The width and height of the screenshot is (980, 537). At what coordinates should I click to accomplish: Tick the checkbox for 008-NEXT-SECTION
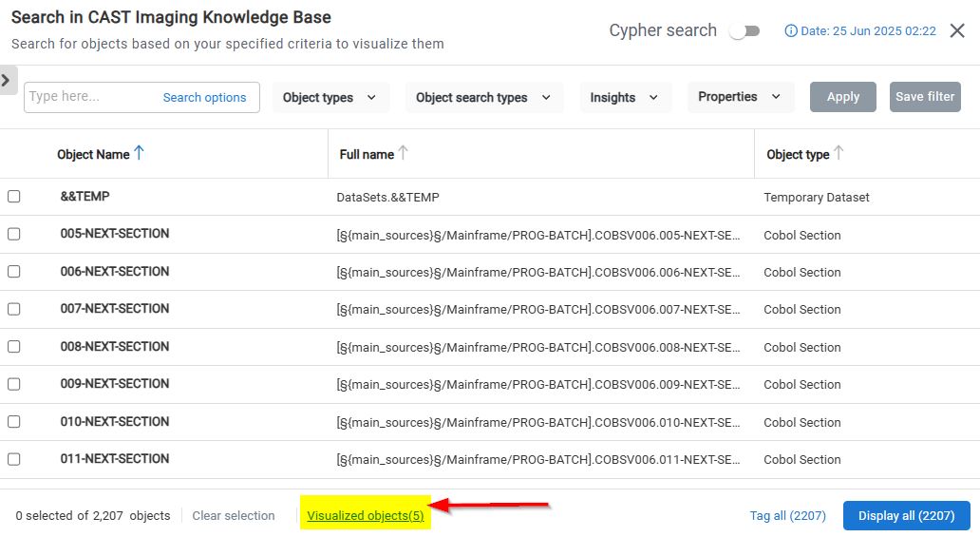pyautogui.click(x=14, y=347)
